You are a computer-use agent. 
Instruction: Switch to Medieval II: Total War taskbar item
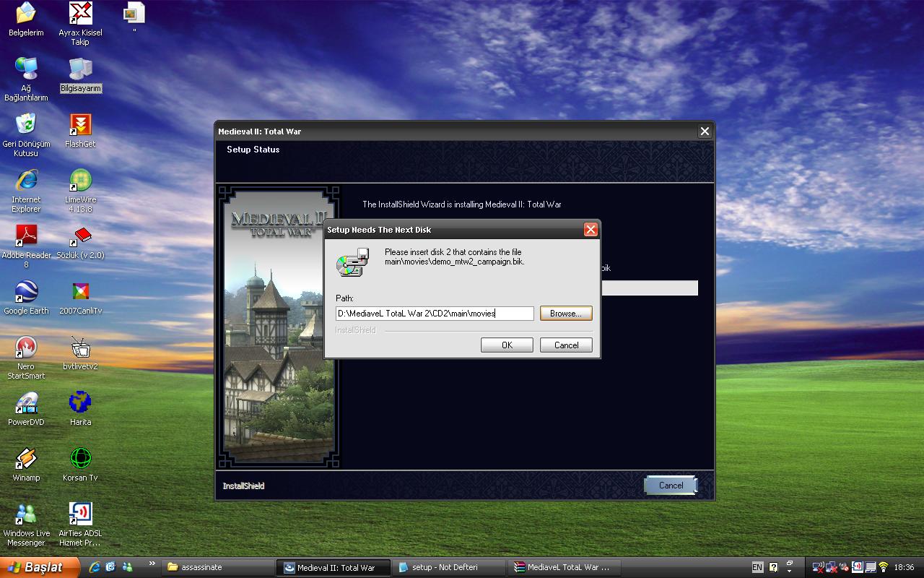334,567
